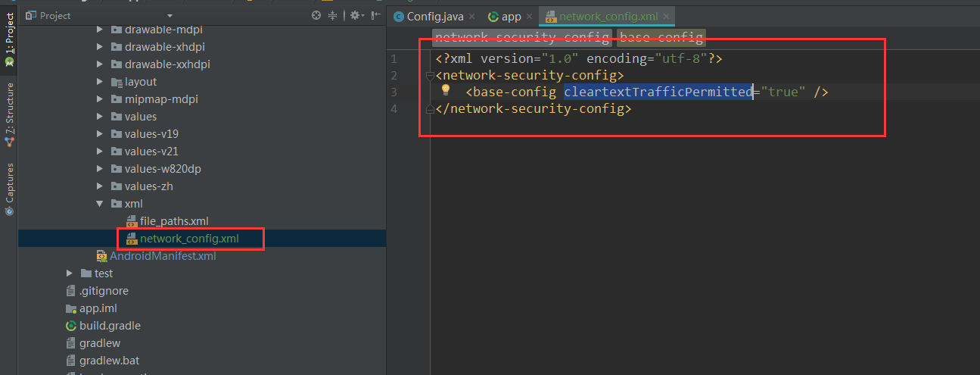This screenshot has height=375, width=980.
Task: Expand the drawable-xxhdpi folder
Action: 100,64
